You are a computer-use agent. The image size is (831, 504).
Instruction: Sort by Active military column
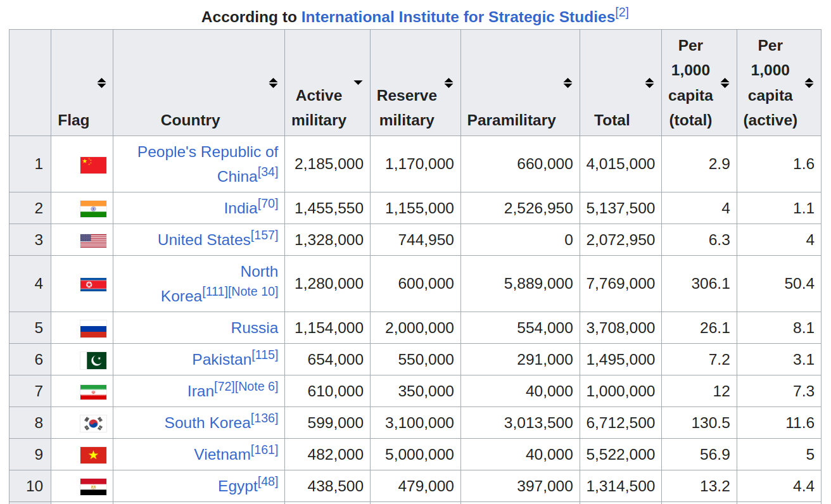point(358,83)
